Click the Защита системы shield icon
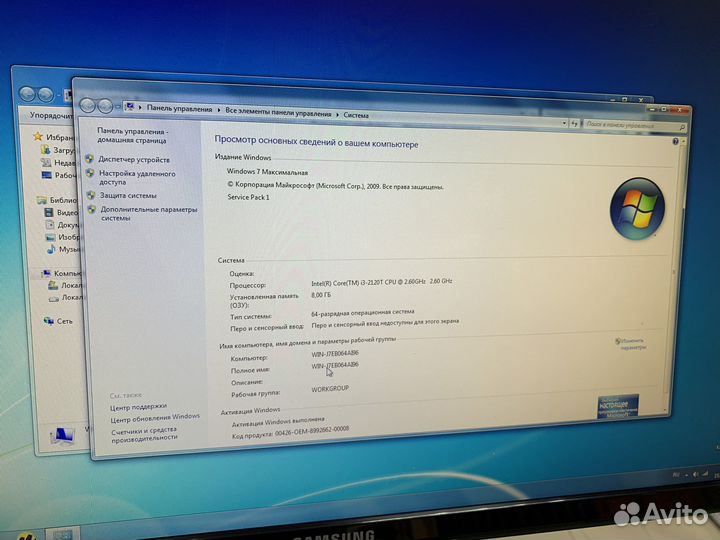 [x=91, y=195]
